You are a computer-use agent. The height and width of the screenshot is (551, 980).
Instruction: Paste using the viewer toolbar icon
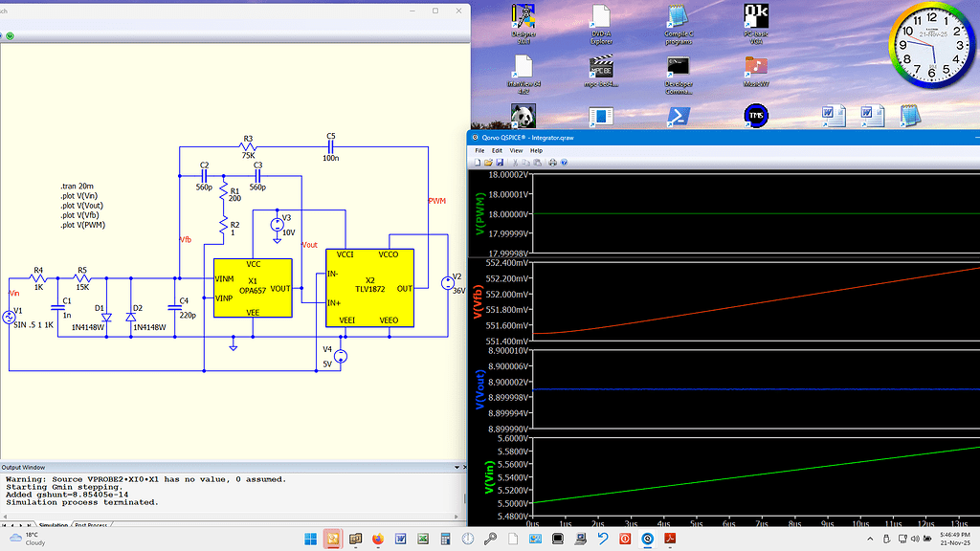tap(536, 162)
